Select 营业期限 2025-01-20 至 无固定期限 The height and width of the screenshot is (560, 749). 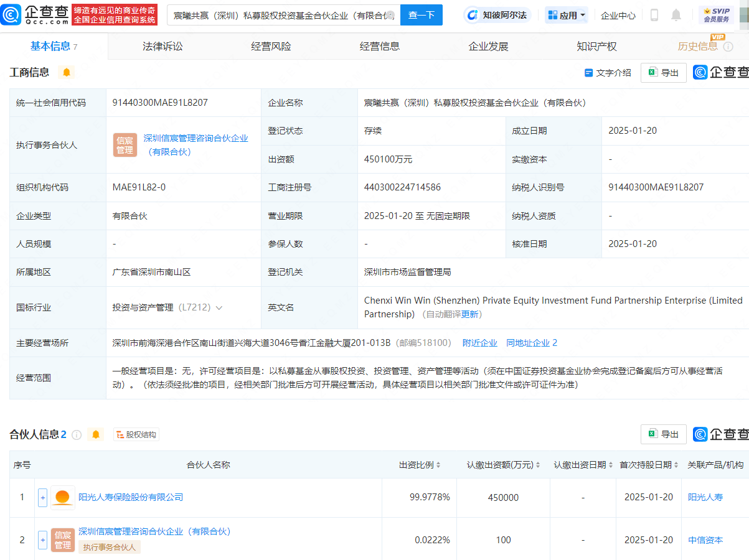(x=417, y=216)
